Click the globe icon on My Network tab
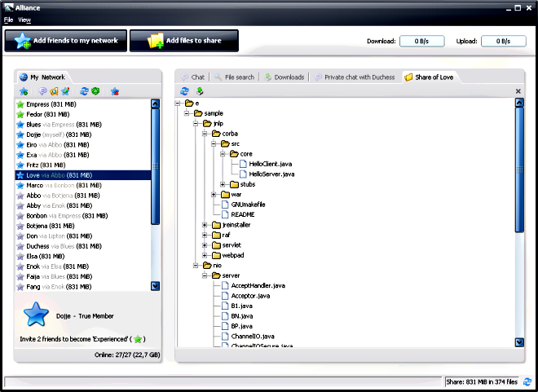Screen dimensions: 538x392 pos(24,77)
